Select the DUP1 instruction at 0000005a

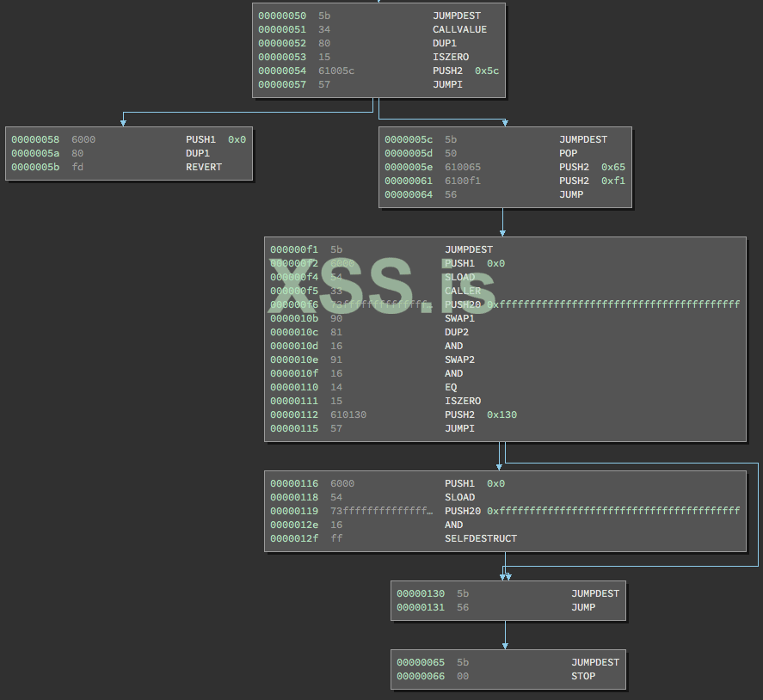tap(198, 153)
